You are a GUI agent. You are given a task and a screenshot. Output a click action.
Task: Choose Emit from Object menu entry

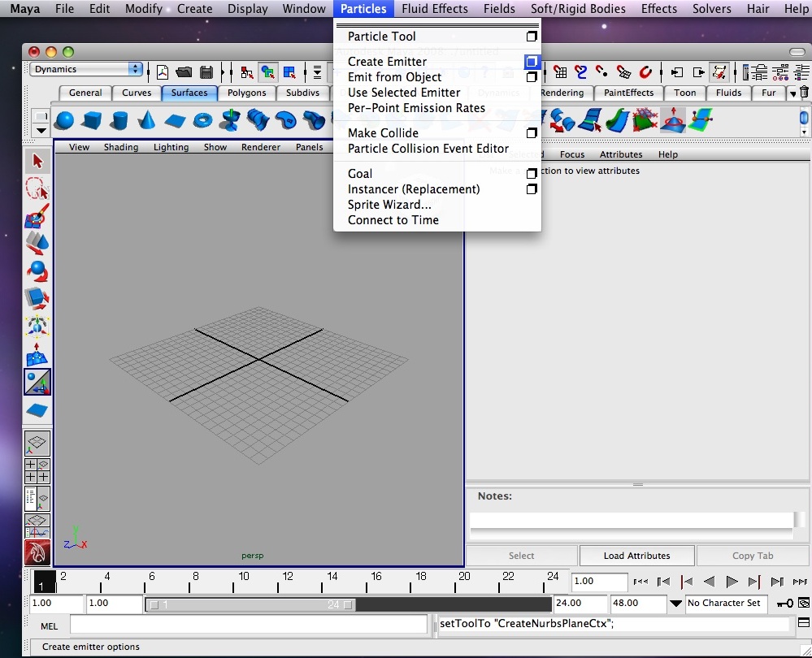tap(394, 77)
